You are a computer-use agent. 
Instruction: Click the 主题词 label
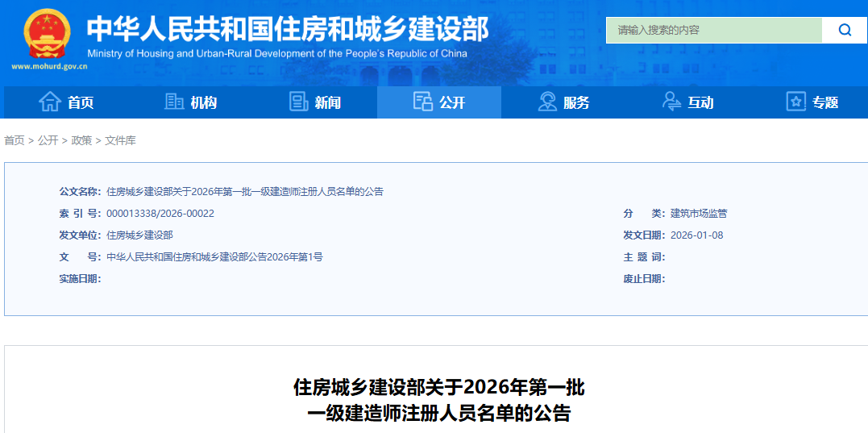pos(645,257)
